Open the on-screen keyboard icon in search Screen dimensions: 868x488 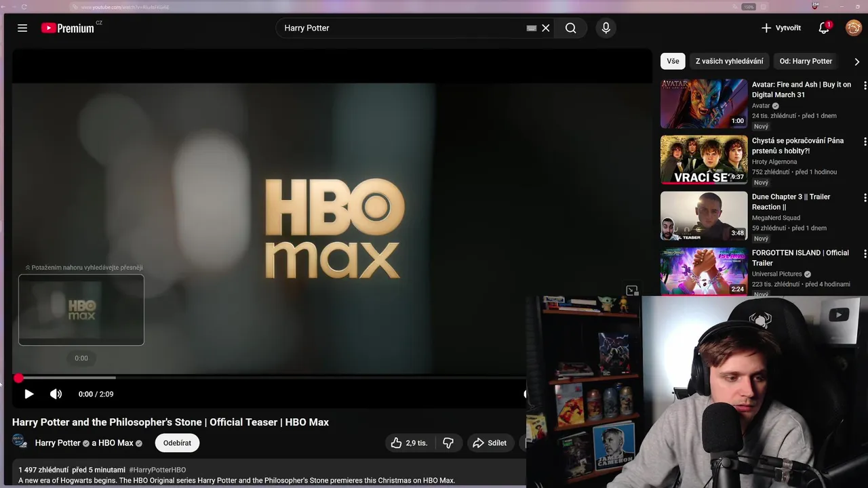click(x=532, y=28)
